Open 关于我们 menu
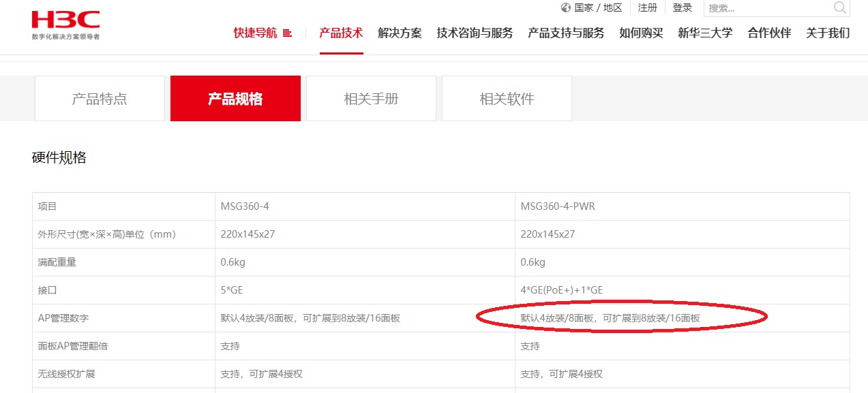Image resolution: width=868 pixels, height=393 pixels. click(x=828, y=33)
